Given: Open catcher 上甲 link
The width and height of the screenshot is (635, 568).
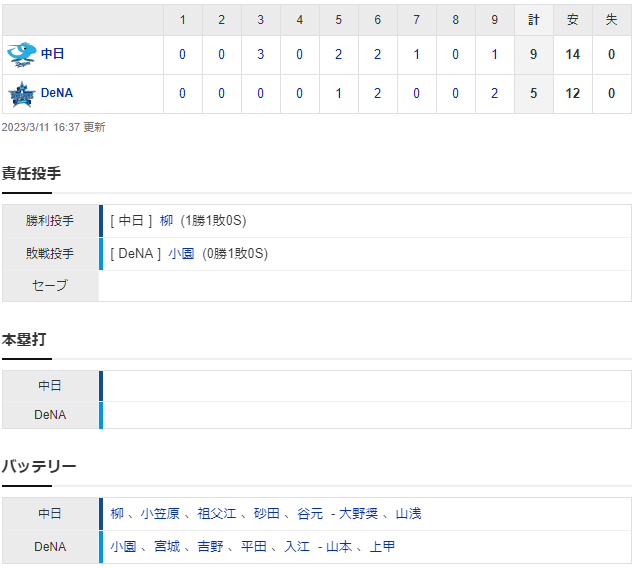Looking at the screenshot, I should (x=382, y=547).
